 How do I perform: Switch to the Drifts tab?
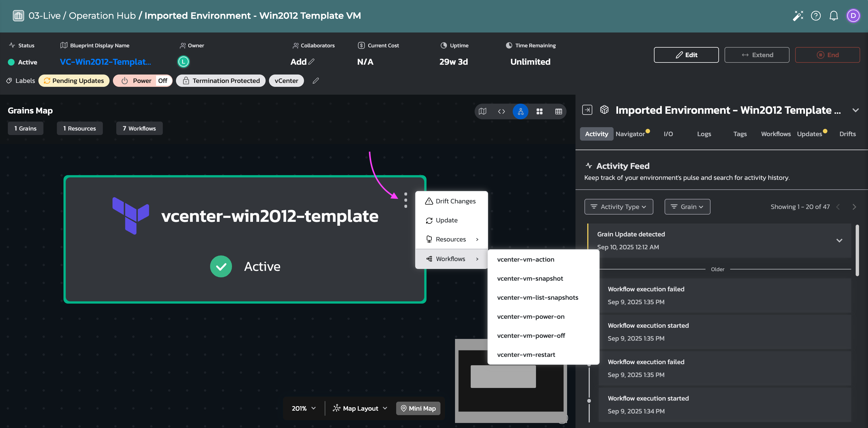pos(847,134)
